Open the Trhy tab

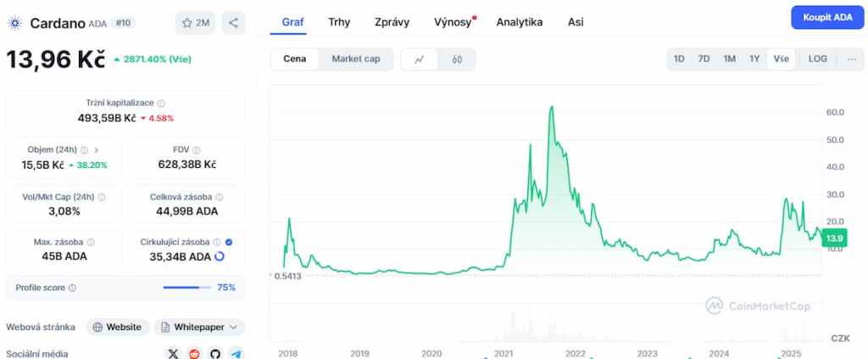pyautogui.click(x=339, y=22)
